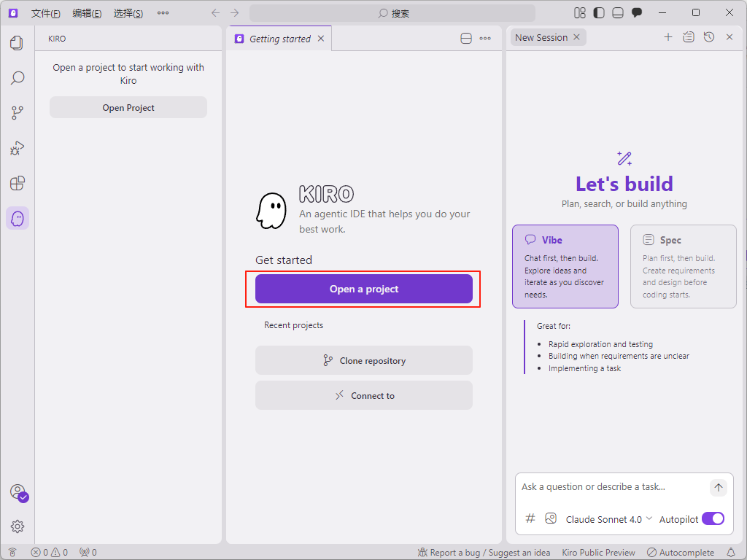Image resolution: width=747 pixels, height=560 pixels.
Task: Open the Explorer view in activity bar
Action: (18, 43)
